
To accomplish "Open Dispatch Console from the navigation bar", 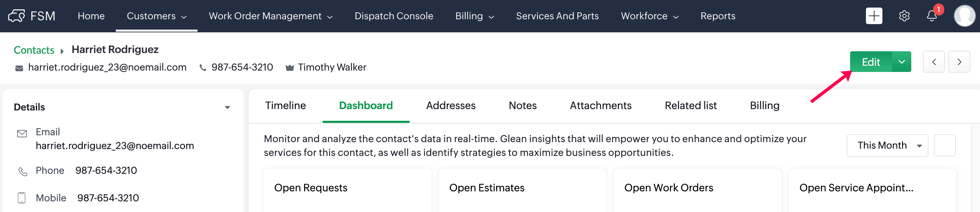I will click(394, 16).
